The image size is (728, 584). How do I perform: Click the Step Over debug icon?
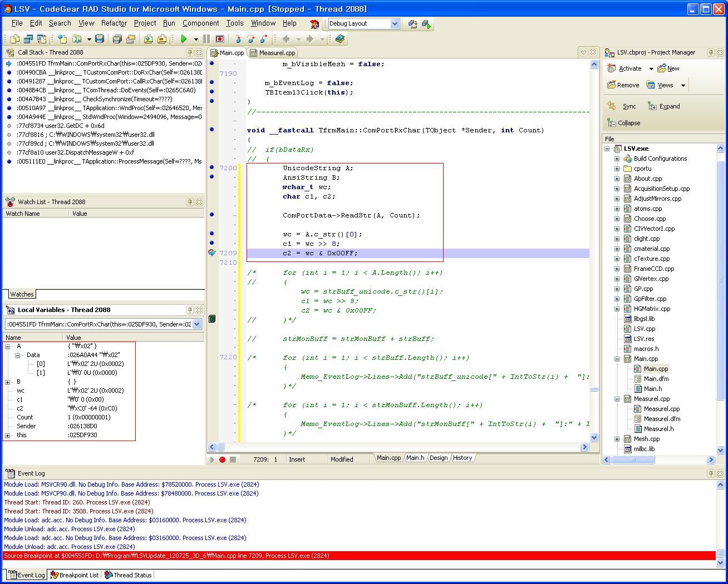[250, 39]
